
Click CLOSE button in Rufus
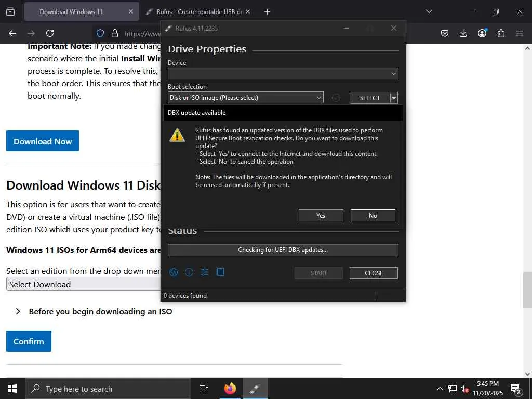pos(374,273)
